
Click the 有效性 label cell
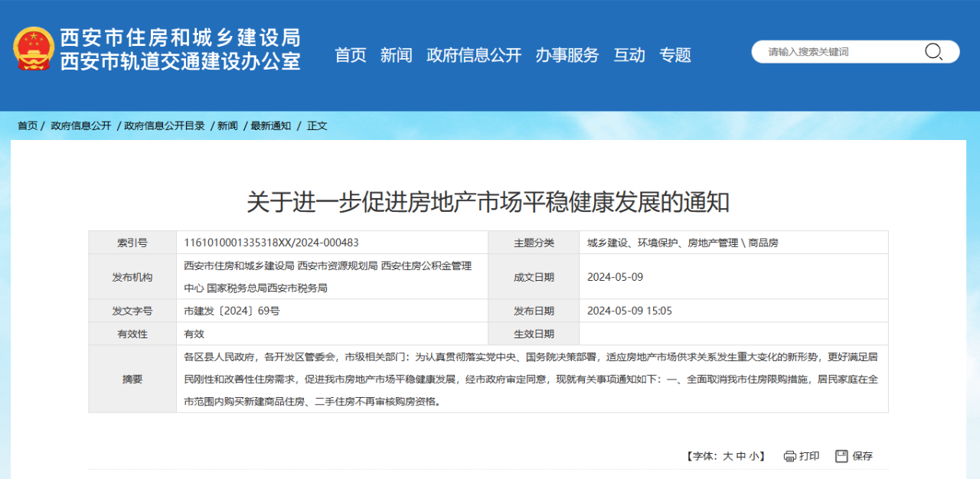click(132, 334)
